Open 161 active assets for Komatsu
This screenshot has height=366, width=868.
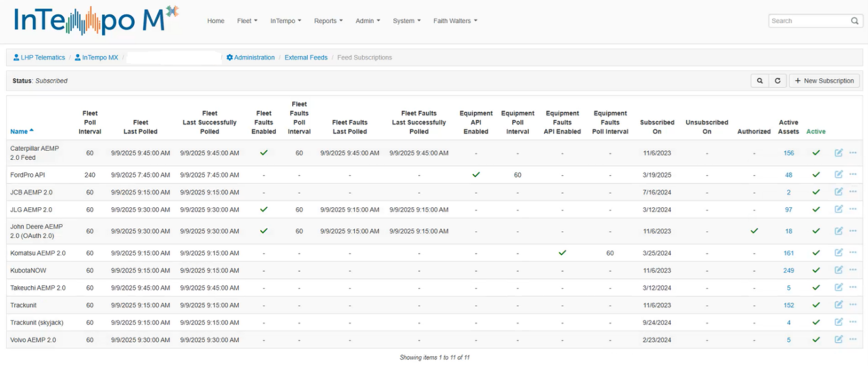[x=788, y=253]
